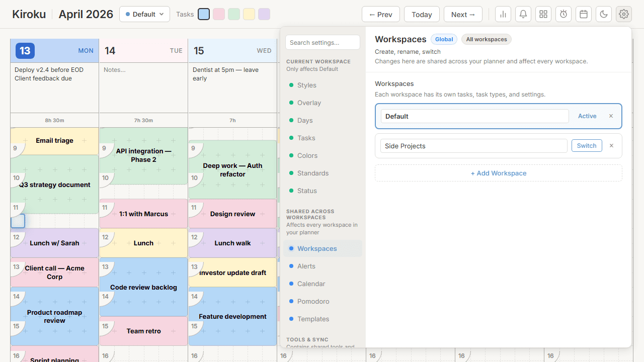Remove the Side Projects workspace
The height and width of the screenshot is (362, 644).
[x=611, y=145]
